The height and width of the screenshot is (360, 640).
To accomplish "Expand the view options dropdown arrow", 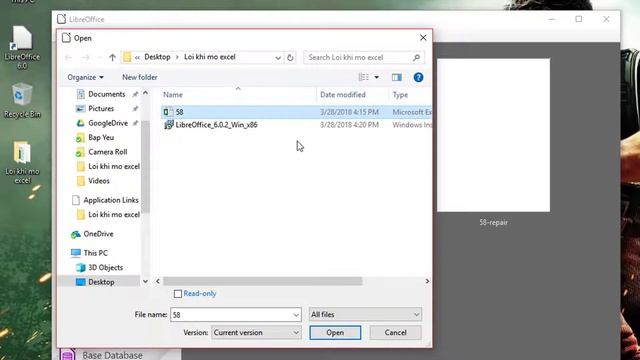I will [x=376, y=77].
